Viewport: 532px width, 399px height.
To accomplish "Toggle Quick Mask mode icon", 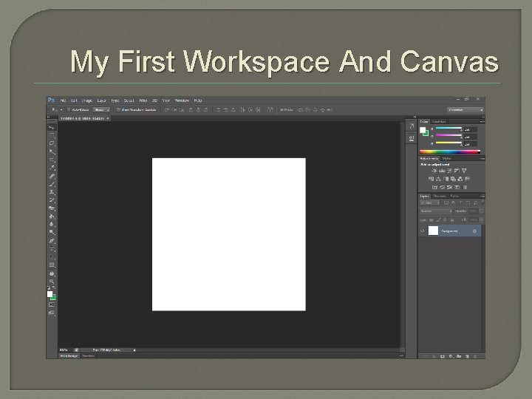I will tap(52, 304).
